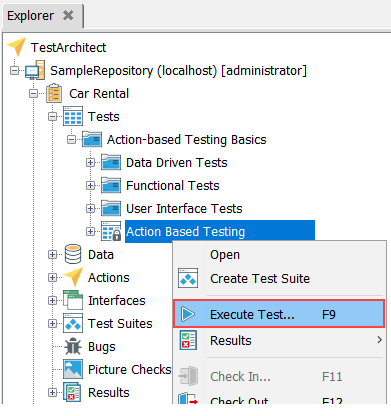Click the Data database cylinder icon
Viewport: 391px width, 416px height.
(x=73, y=254)
